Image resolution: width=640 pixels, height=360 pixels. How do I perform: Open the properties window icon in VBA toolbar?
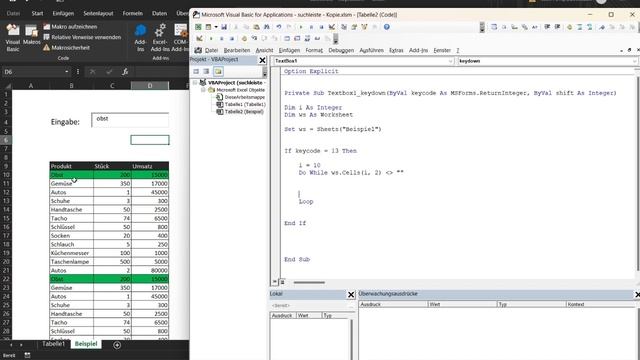(x=354, y=27)
